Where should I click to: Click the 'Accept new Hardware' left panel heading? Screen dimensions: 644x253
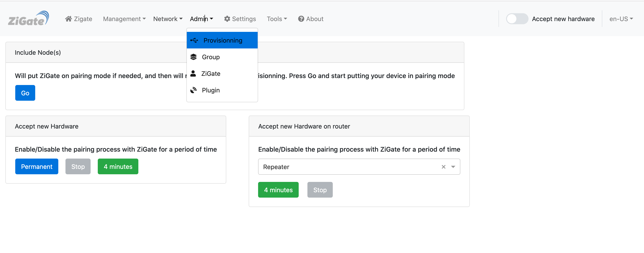[x=46, y=126]
